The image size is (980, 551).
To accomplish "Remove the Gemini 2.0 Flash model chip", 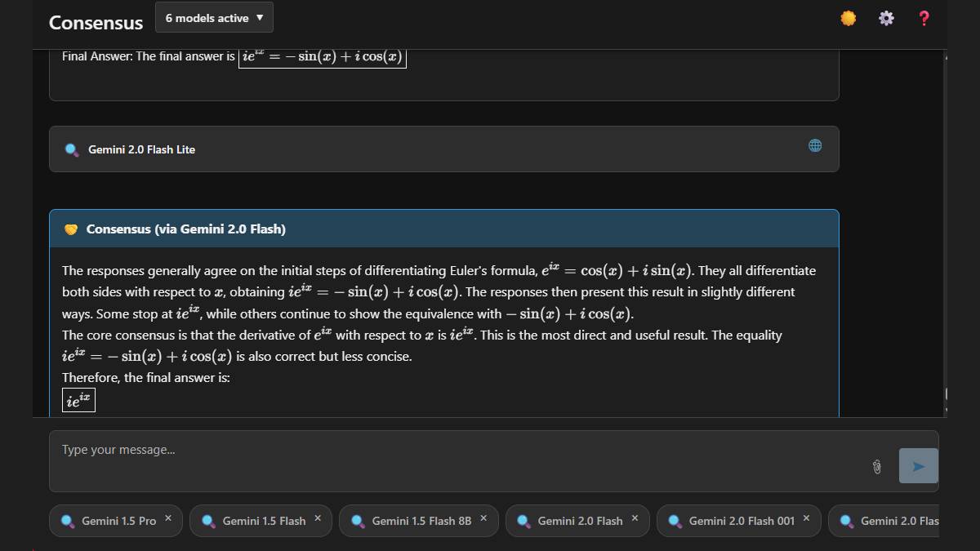I will [x=635, y=518].
